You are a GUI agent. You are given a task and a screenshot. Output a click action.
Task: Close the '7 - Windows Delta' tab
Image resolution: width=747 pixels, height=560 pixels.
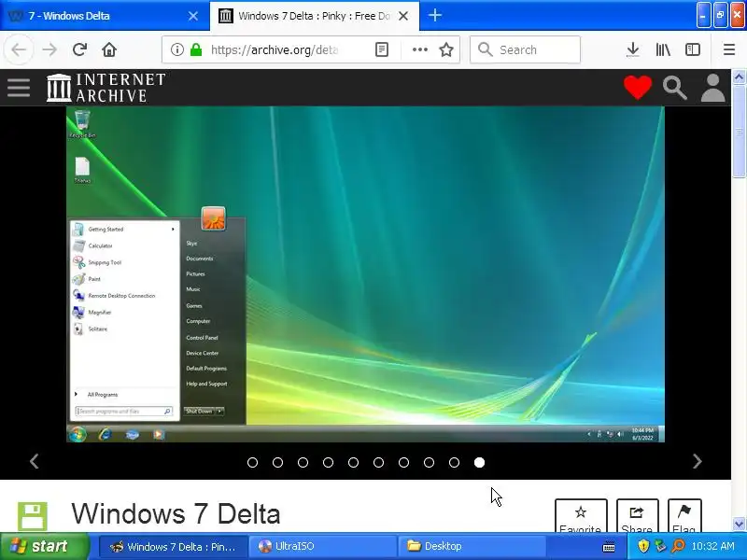click(x=193, y=16)
